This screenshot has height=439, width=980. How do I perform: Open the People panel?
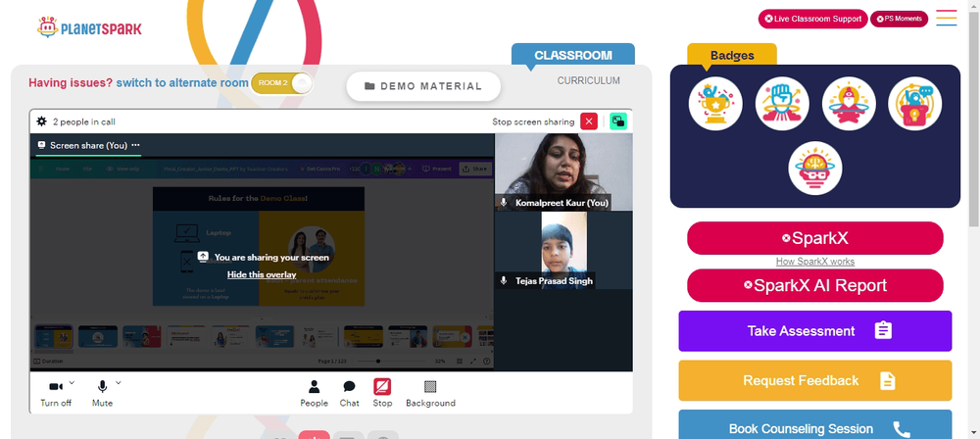[314, 393]
